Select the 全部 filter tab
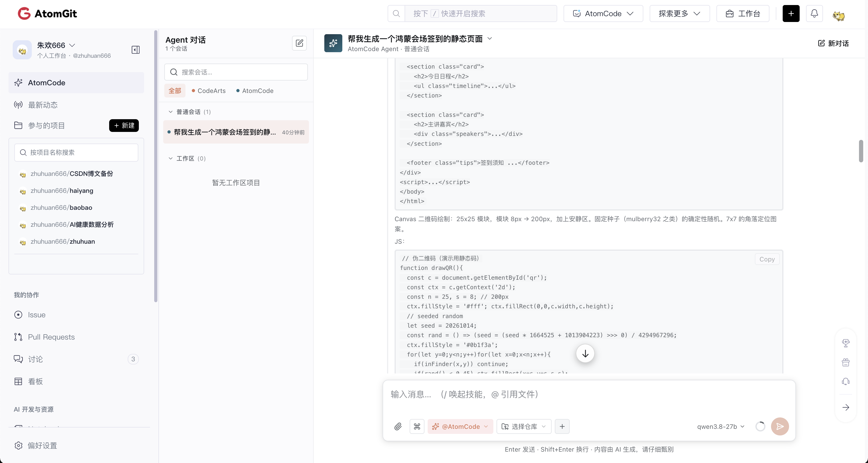Screen dimensions: 868x463 pyautogui.click(x=175, y=91)
